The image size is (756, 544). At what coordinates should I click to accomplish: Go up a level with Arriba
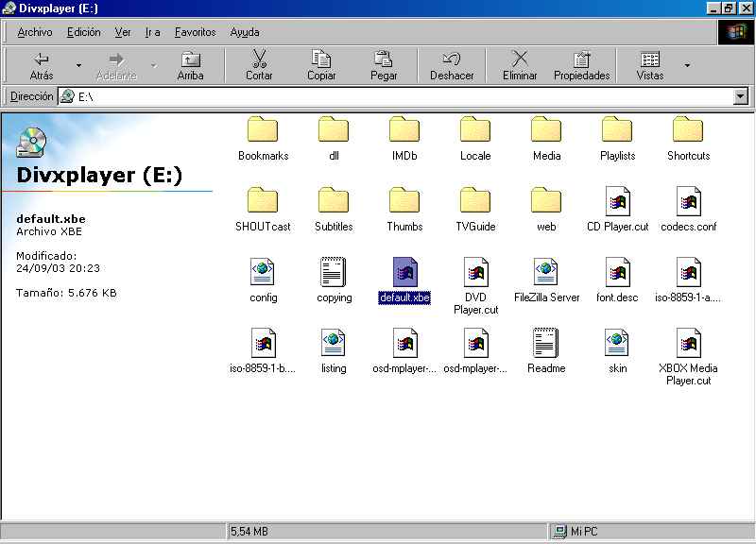pos(191,65)
